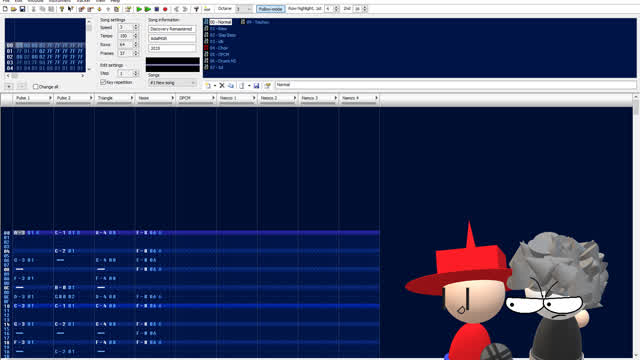640x360 pixels.
Task: Stop playback with the blue square
Action: click(156, 9)
